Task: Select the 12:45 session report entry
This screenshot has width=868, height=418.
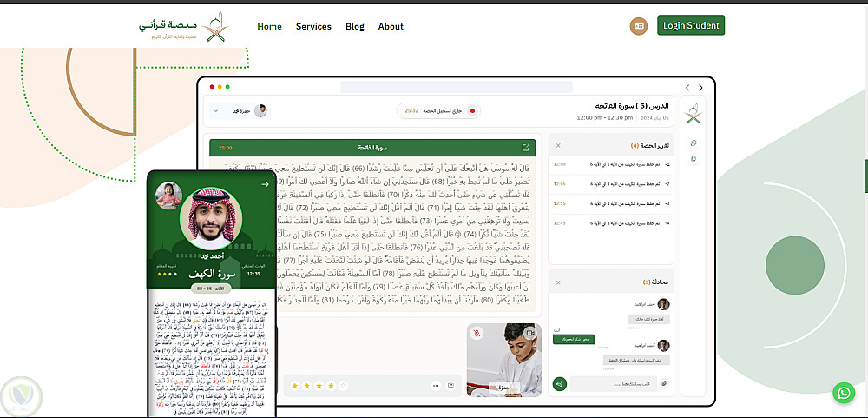Action: coord(611,222)
